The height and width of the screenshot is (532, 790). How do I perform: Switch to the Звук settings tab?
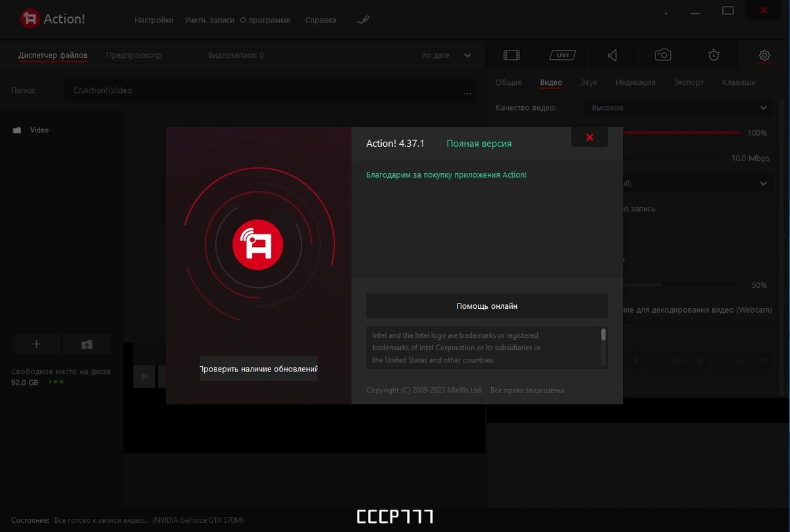[x=589, y=82]
